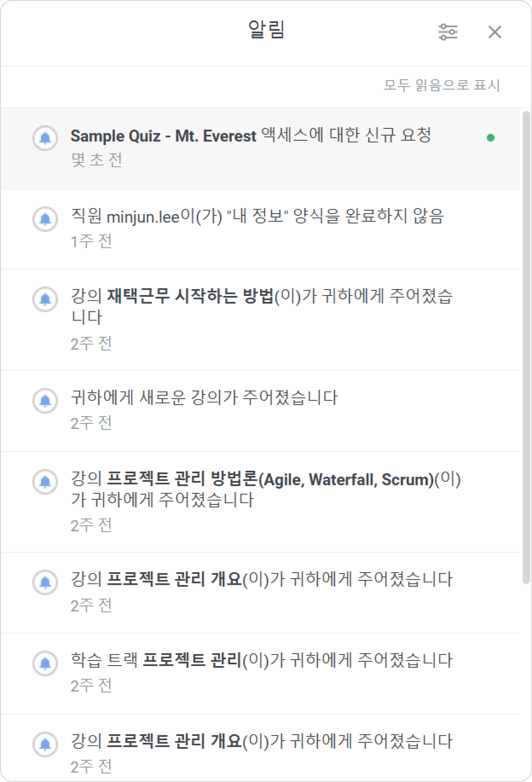Close the 알림 panel
The width and height of the screenshot is (532, 782).
[494, 32]
